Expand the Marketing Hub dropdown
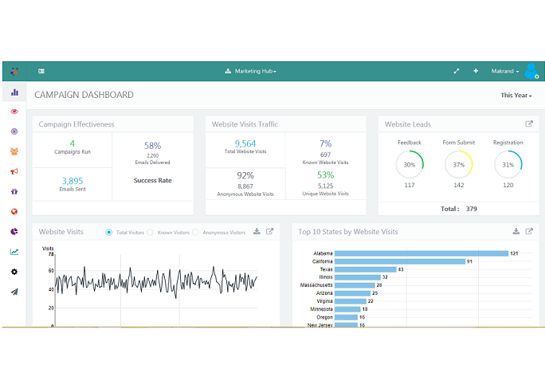545x392 pixels. pyautogui.click(x=251, y=71)
